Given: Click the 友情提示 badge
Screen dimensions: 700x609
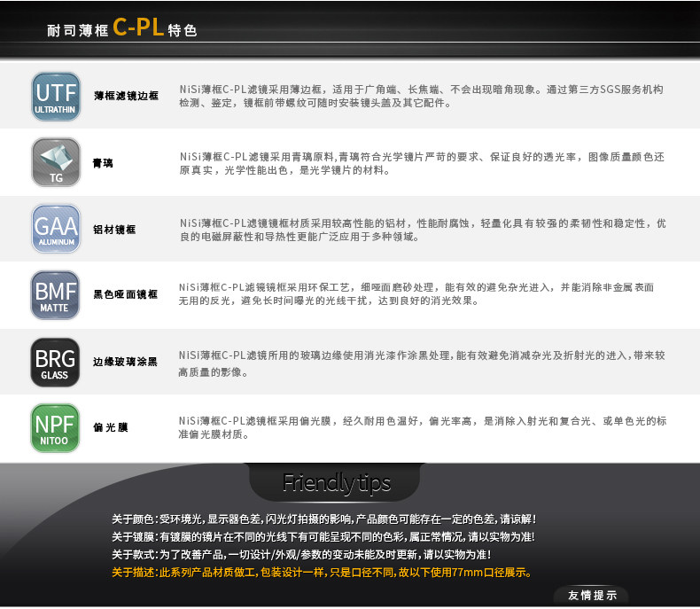Looking at the screenshot, I should [592, 595].
